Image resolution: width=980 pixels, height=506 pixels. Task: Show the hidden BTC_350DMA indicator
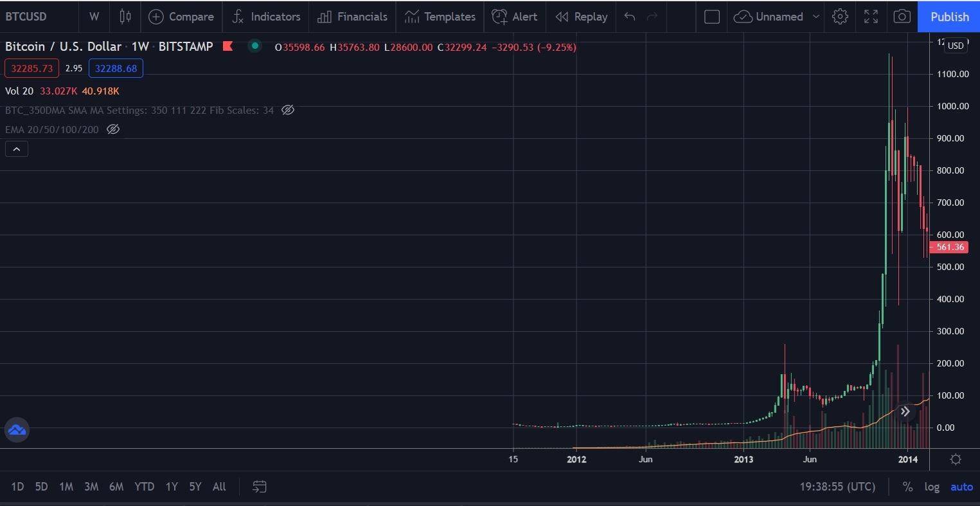coord(288,110)
